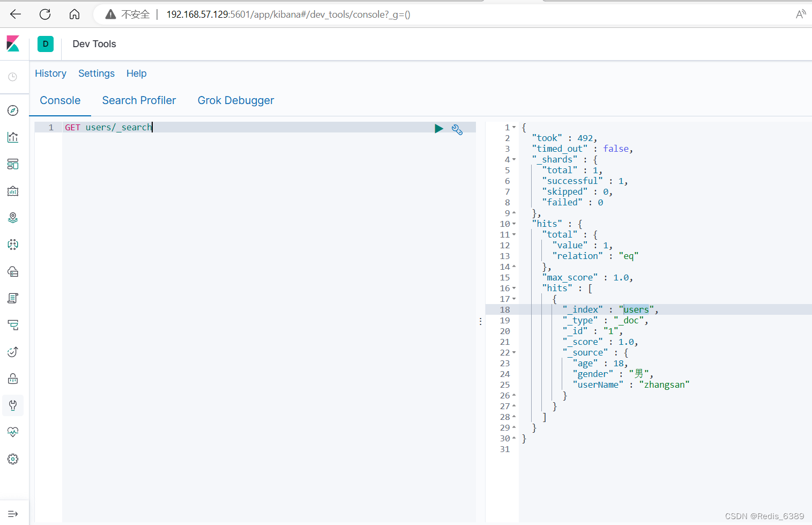The width and height of the screenshot is (812, 525).
Task: Click the browser reload icon
Action: coord(45,14)
